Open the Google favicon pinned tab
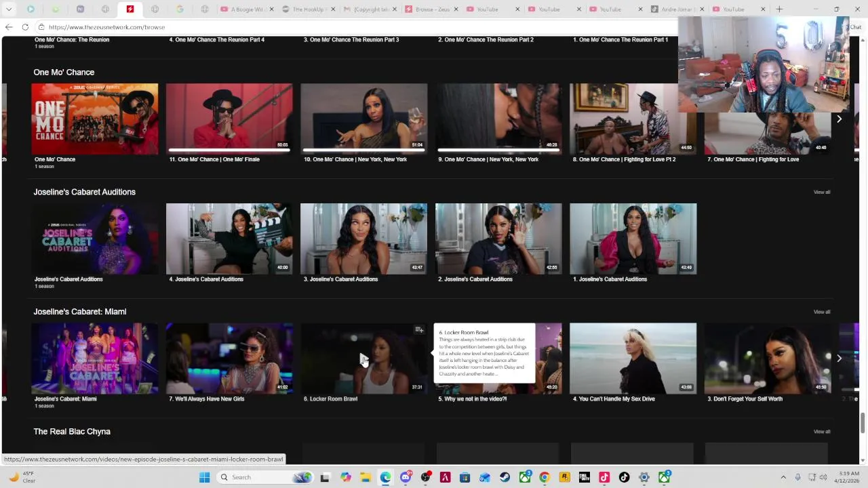 point(180,9)
